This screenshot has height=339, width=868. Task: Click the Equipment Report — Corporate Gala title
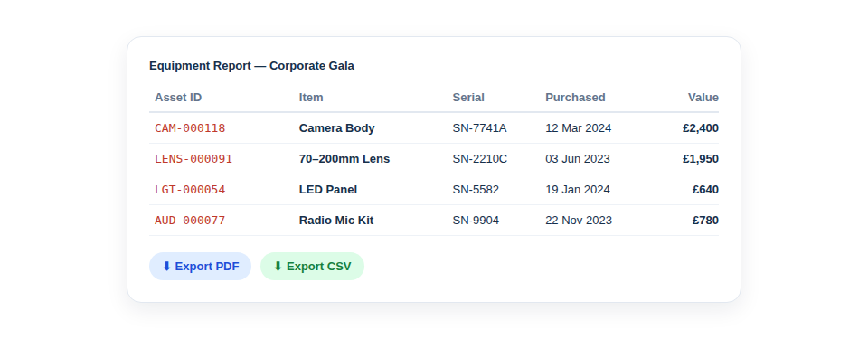coord(252,66)
